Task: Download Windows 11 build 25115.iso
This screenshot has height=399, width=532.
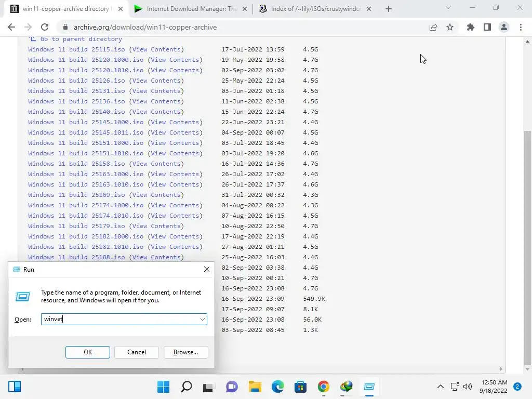Action: 76,49
